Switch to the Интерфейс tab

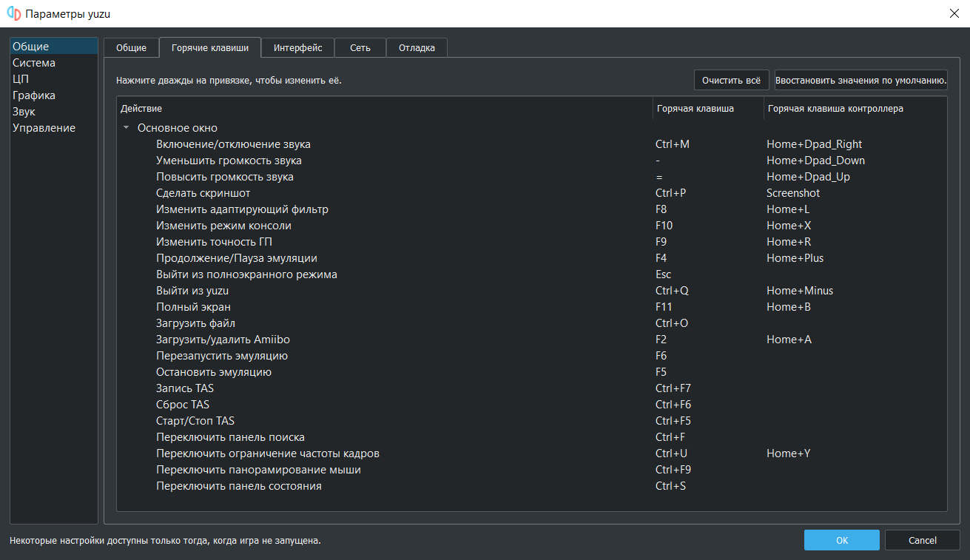pos(297,48)
